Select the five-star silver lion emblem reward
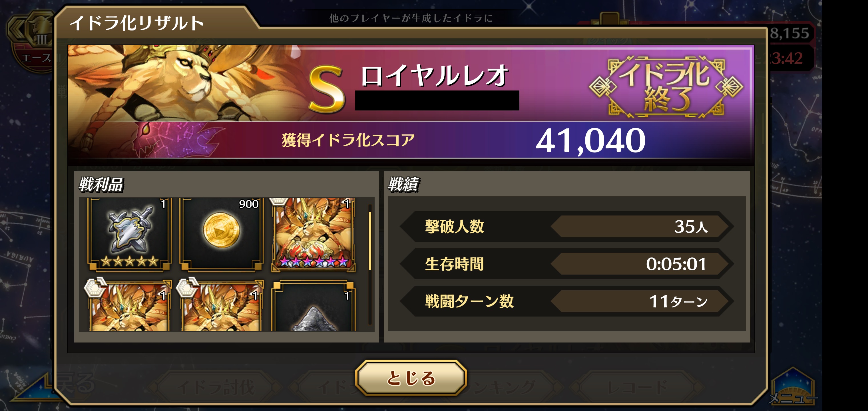The image size is (868, 411). tap(129, 234)
